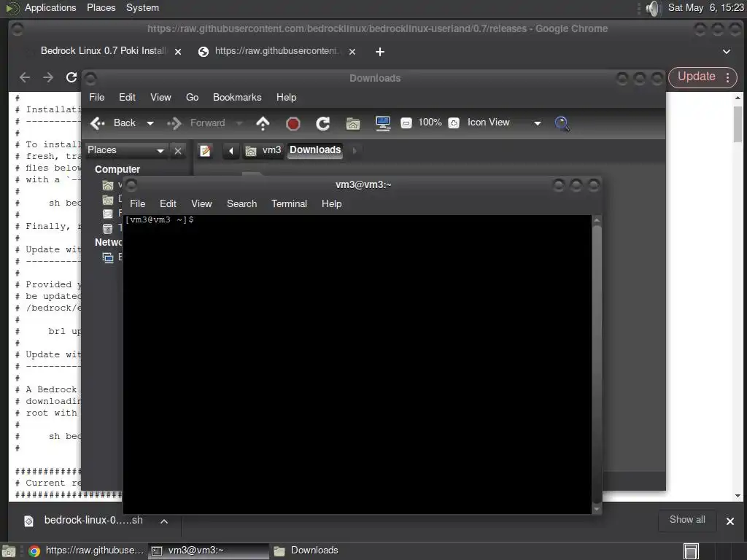
Task: Click Network browse icon in Places sidebar
Action: [108, 257]
